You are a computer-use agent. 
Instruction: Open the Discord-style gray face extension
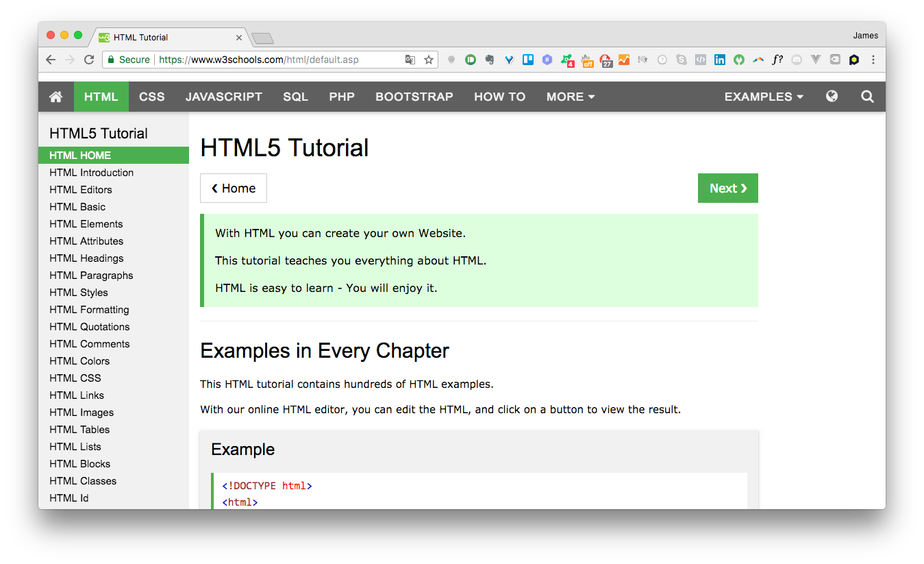[796, 60]
